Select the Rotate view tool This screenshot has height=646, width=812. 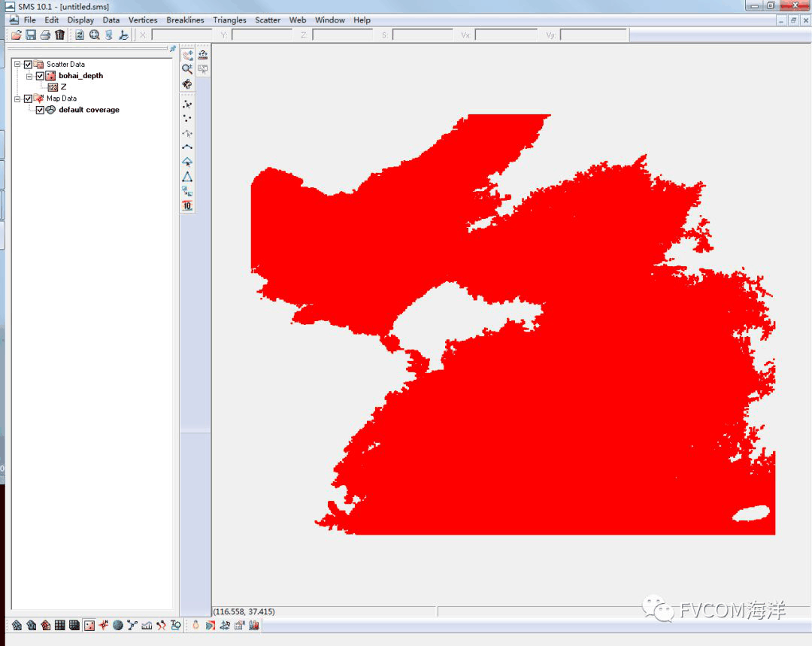pos(187,83)
